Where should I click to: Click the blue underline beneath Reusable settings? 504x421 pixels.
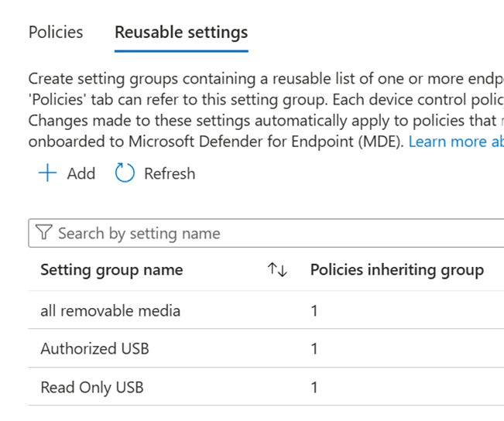pyautogui.click(x=181, y=51)
